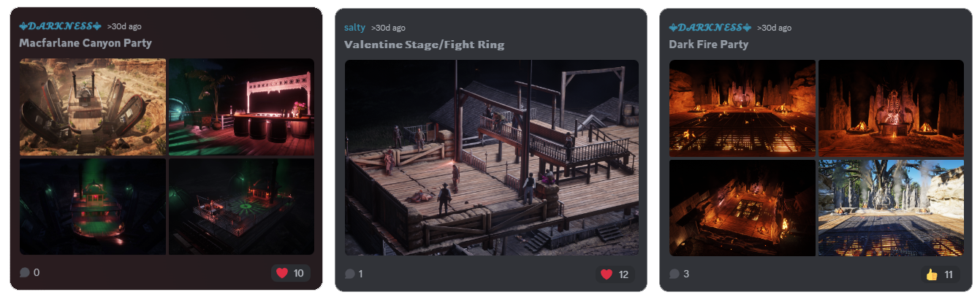Open the Macfarlane Canyon Party post title
Screen dimensions: 980x300
(x=86, y=43)
